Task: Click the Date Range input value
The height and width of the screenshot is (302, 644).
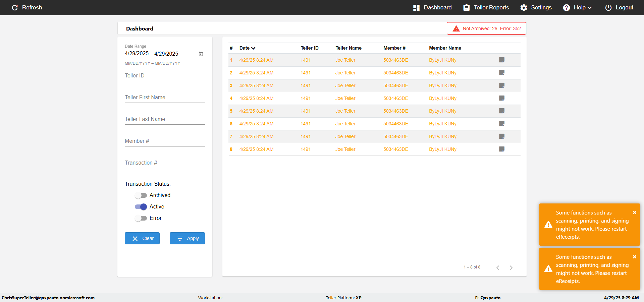Action: tap(152, 54)
